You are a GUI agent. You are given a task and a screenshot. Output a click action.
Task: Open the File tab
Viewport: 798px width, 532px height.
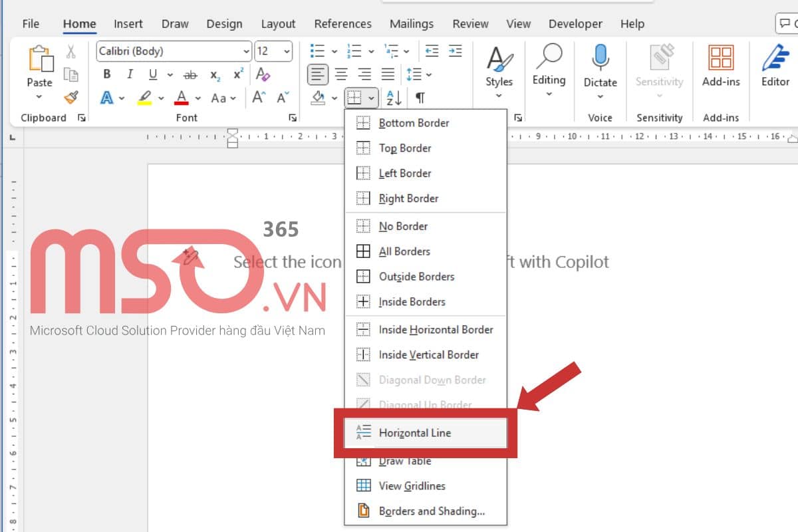click(31, 23)
